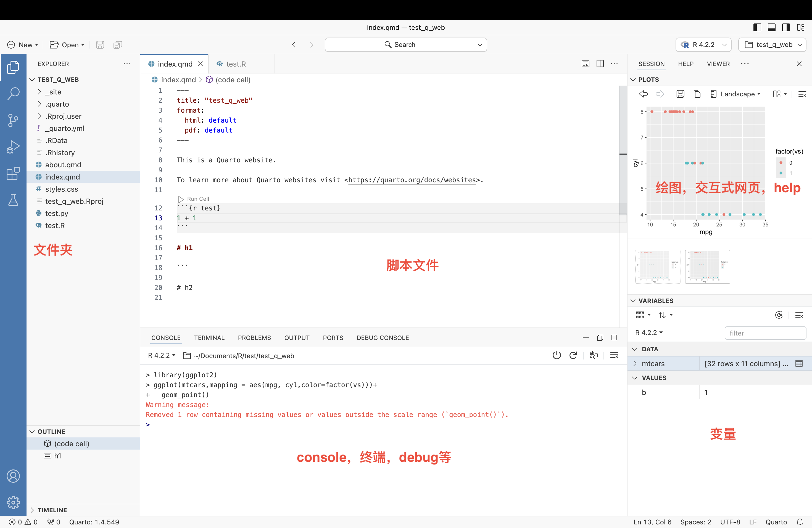Delete all variables icon

[799, 315]
